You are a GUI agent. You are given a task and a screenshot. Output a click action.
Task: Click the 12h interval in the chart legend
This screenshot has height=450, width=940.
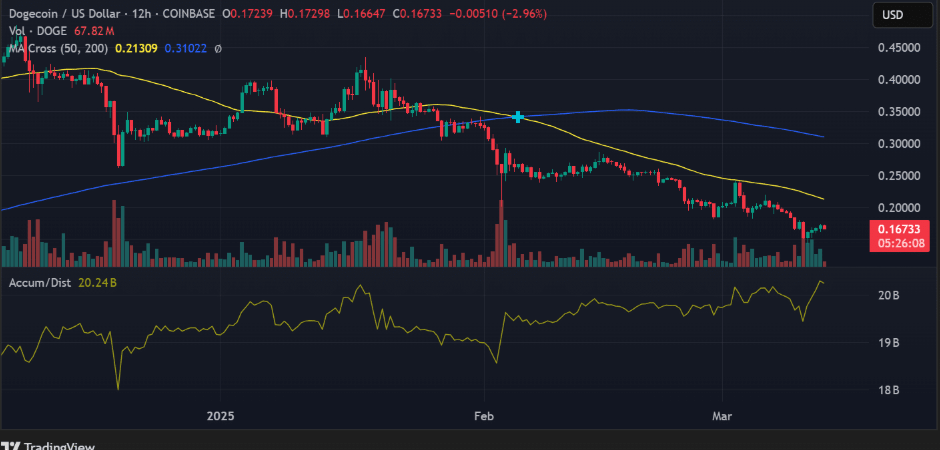pos(141,14)
